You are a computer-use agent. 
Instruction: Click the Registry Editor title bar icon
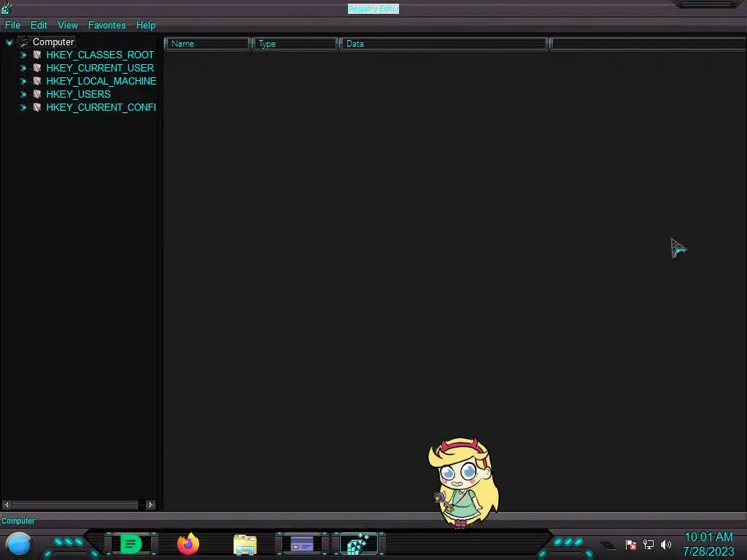7,7
